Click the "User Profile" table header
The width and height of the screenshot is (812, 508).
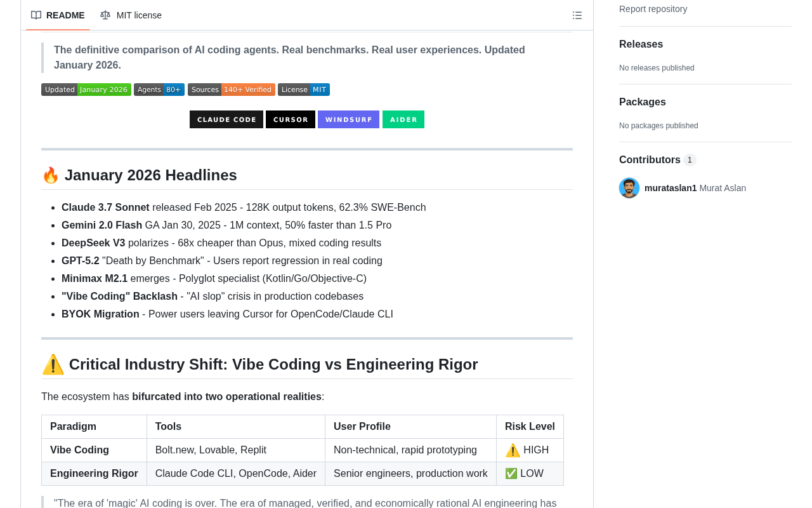click(x=411, y=427)
